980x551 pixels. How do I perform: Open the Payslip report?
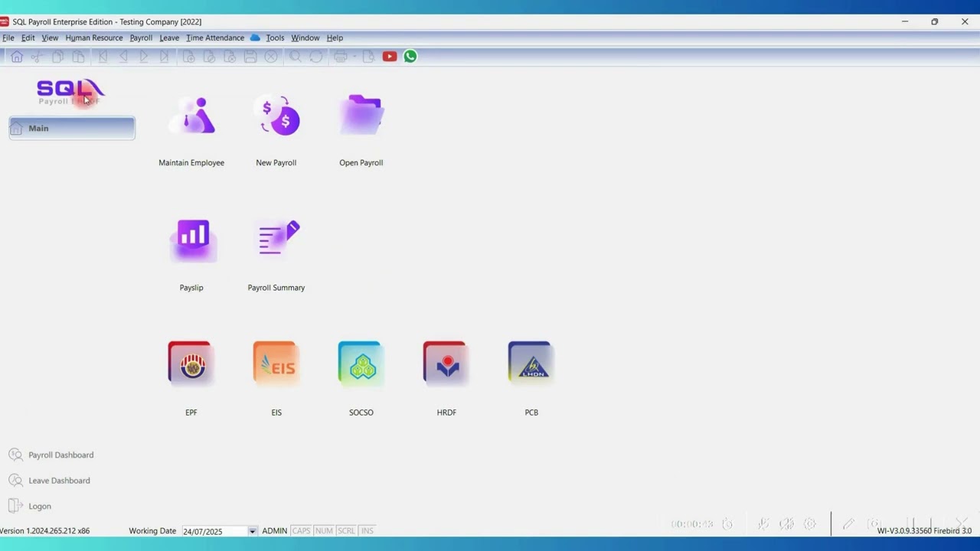[x=191, y=256]
